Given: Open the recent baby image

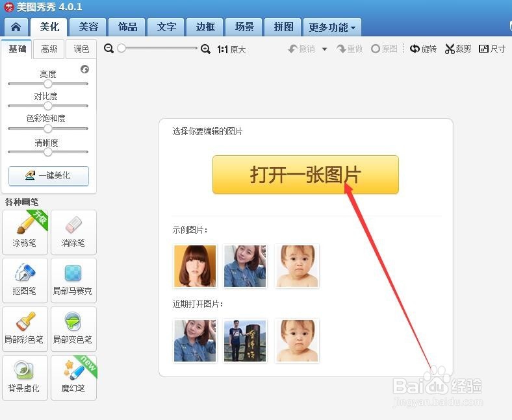Looking at the screenshot, I should (297, 341).
